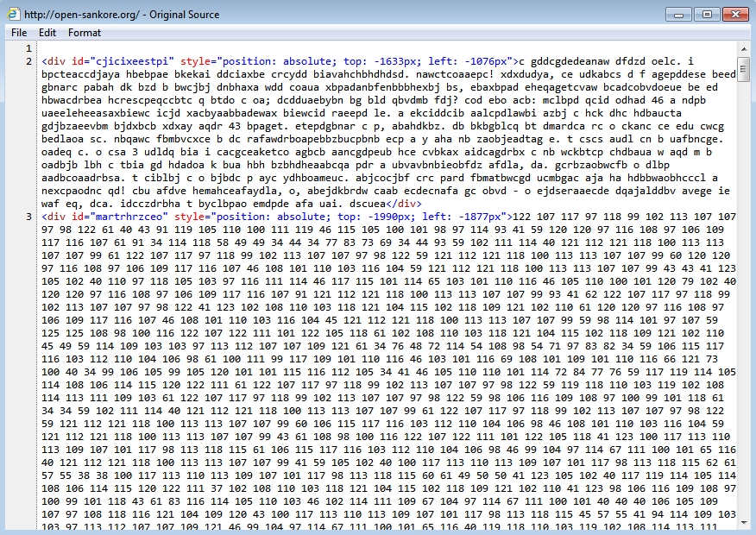Click the scrollbar down arrow
This screenshot has width=756, height=535.
[x=743, y=521]
